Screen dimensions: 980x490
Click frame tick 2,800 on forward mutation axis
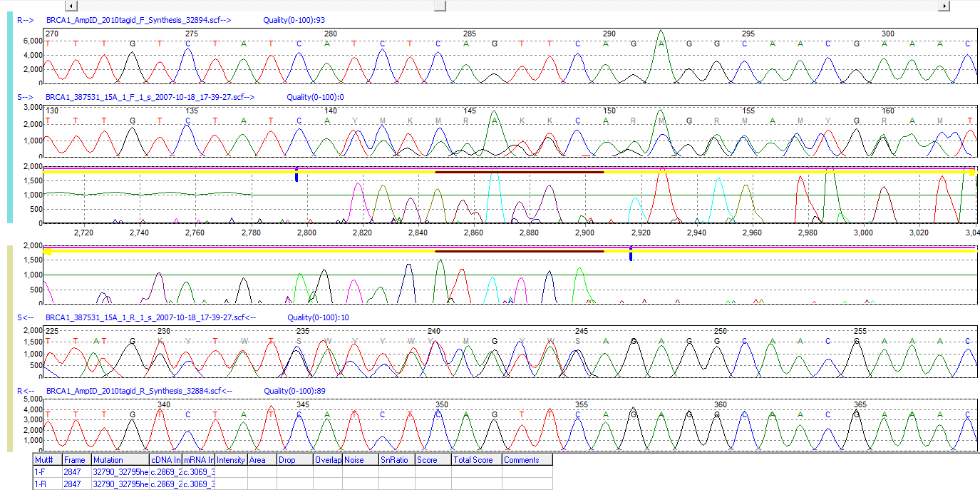[x=306, y=233]
